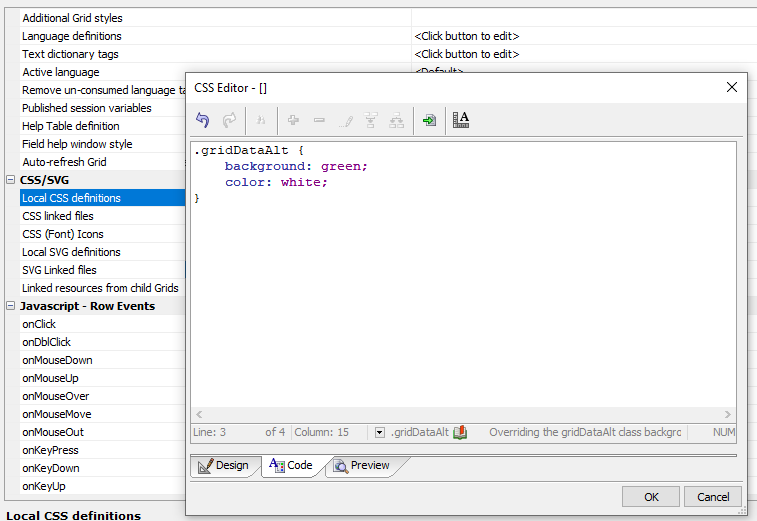757x521 pixels.
Task: Select the onMouseDown event row
Action: click(x=102, y=360)
